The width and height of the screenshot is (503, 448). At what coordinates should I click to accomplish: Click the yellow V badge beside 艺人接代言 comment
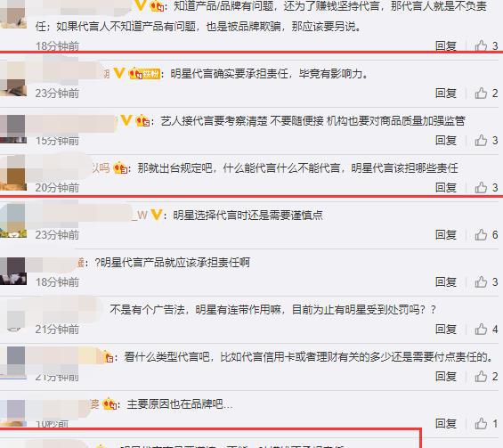point(126,120)
